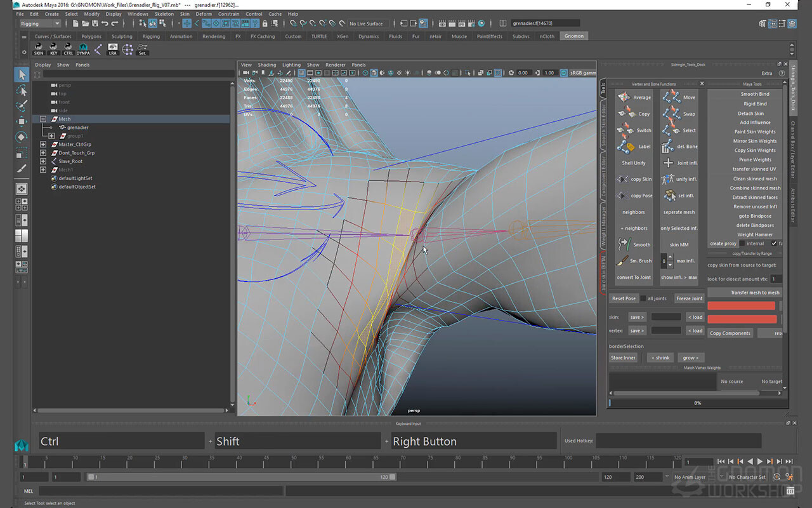
Task: Activate the Paint Selection tool in toolbox
Action: (21, 105)
